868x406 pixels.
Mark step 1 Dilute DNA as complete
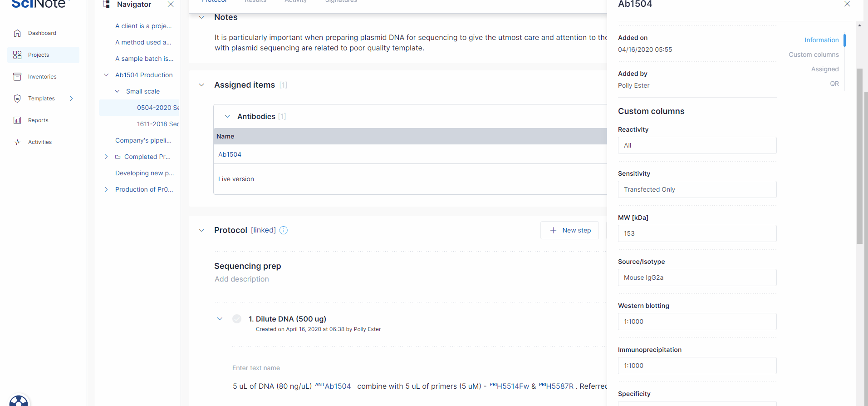point(237,319)
